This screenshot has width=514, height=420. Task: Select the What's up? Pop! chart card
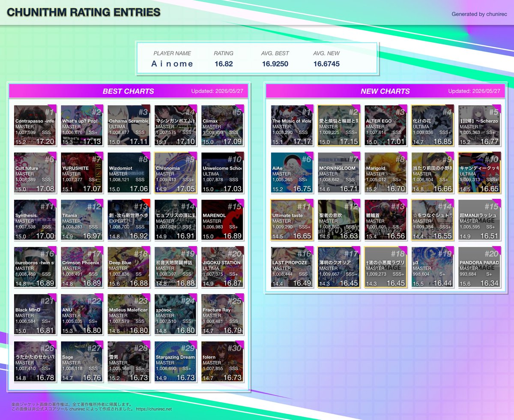[82, 126]
